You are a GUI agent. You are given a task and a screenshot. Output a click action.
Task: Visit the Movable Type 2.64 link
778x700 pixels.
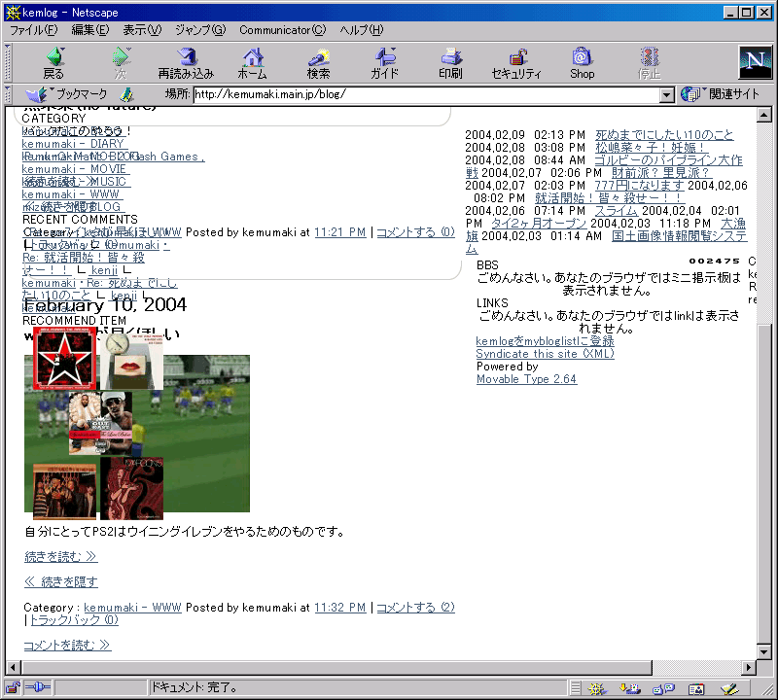[x=526, y=379]
